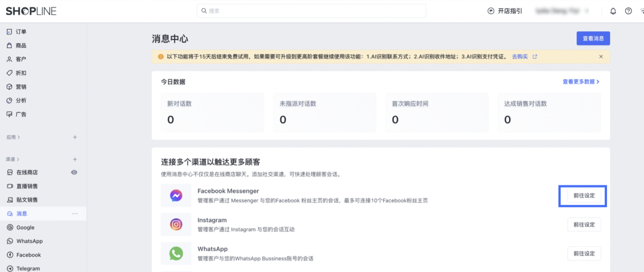644x272 pixels.
Task: Click the WhatsApp green logo
Action: pos(176,253)
